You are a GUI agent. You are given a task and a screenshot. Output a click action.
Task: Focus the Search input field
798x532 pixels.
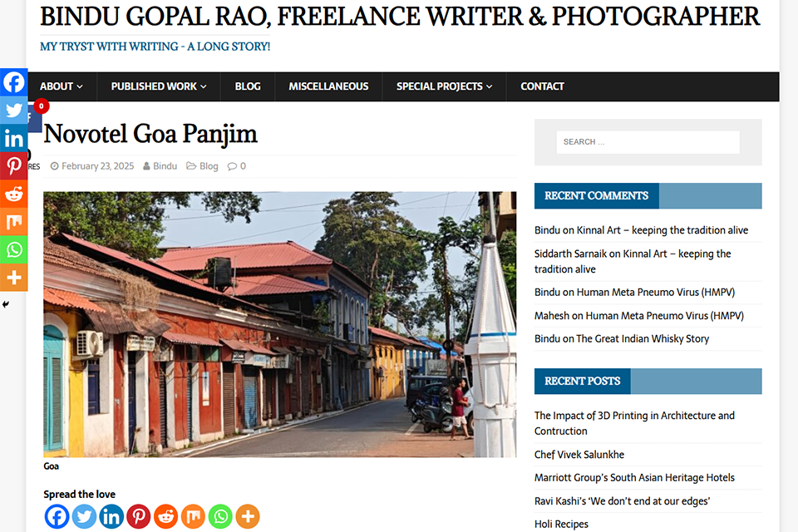pos(648,142)
